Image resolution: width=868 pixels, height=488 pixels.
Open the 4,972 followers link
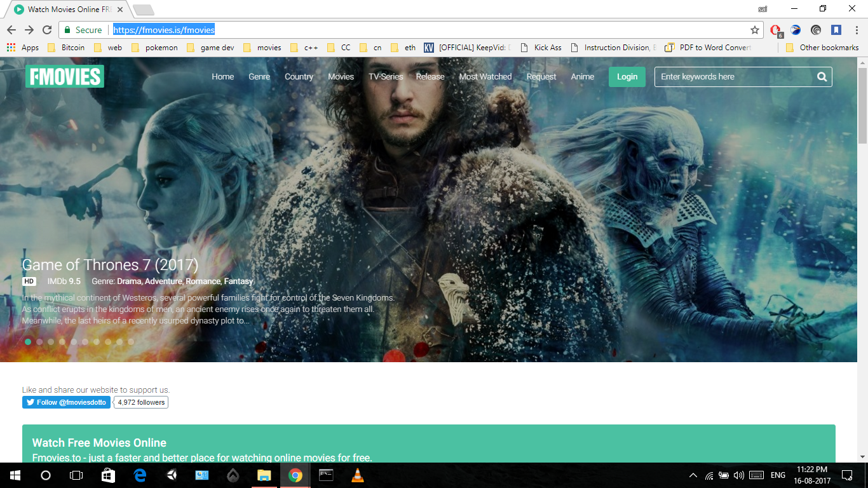click(x=141, y=402)
